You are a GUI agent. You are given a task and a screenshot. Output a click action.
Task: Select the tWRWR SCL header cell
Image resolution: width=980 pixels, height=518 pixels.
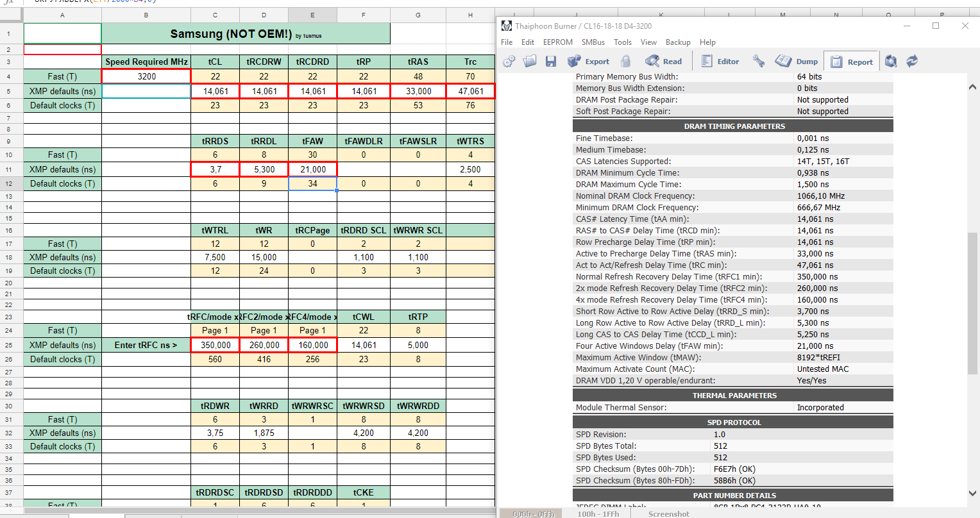[418, 230]
